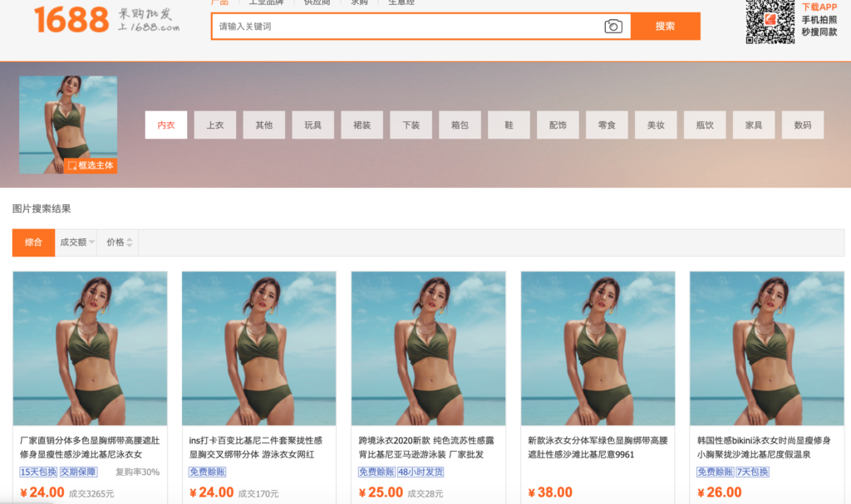Select the 下装 category tab
This screenshot has height=504, width=851.
click(x=411, y=125)
